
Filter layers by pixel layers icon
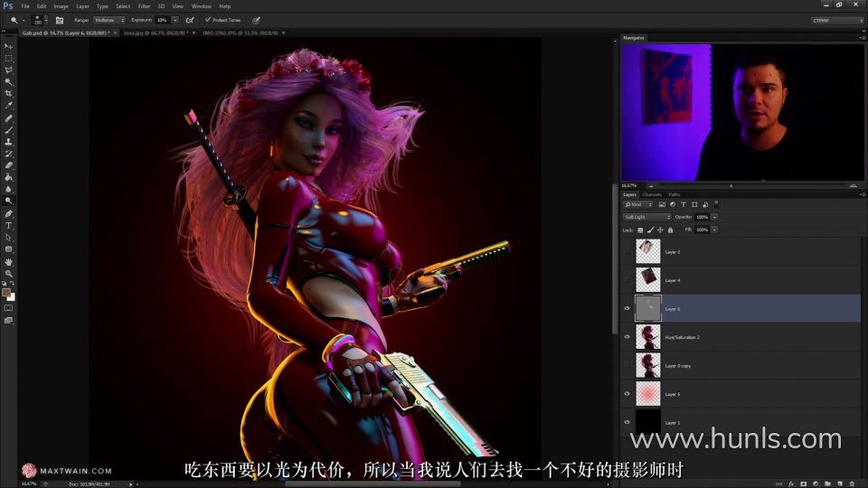tap(662, 205)
